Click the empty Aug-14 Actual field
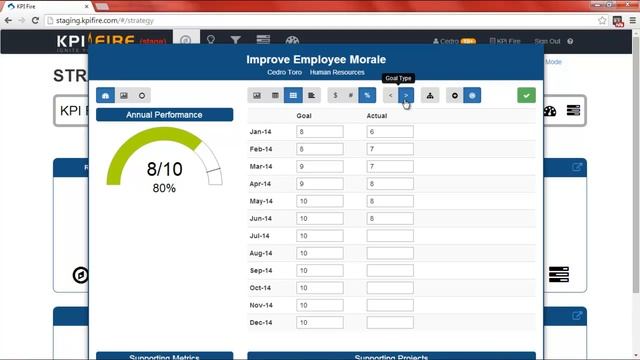This screenshot has height=360, width=640. [390, 253]
